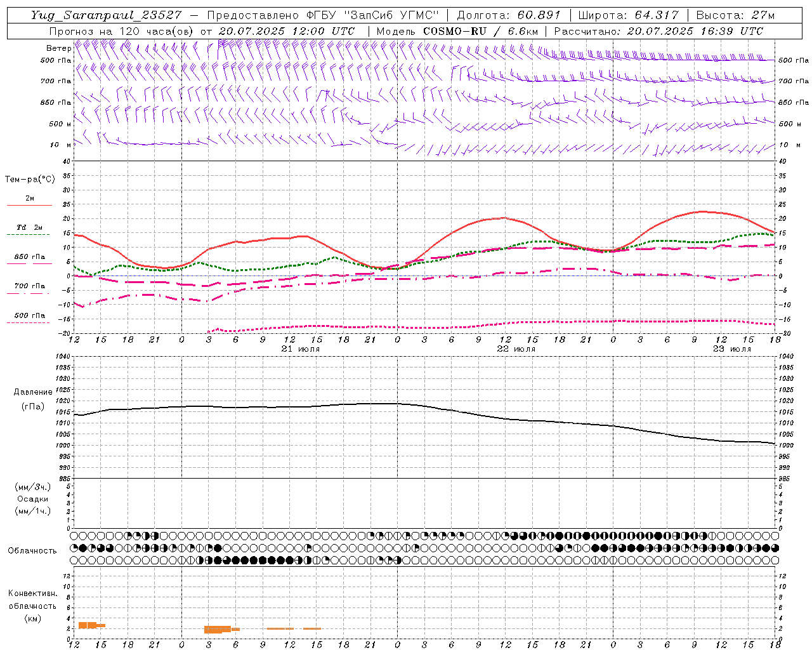Click the 2м temperature legend entry

30,198
